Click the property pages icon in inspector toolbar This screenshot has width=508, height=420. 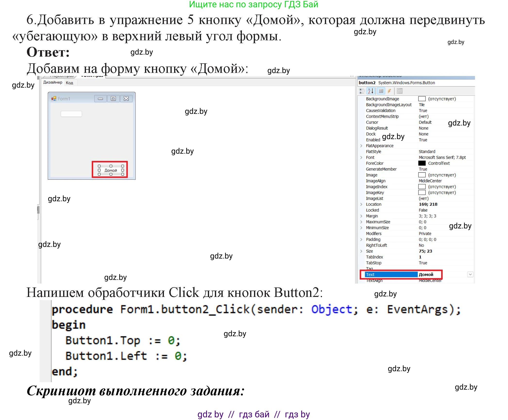tap(400, 92)
